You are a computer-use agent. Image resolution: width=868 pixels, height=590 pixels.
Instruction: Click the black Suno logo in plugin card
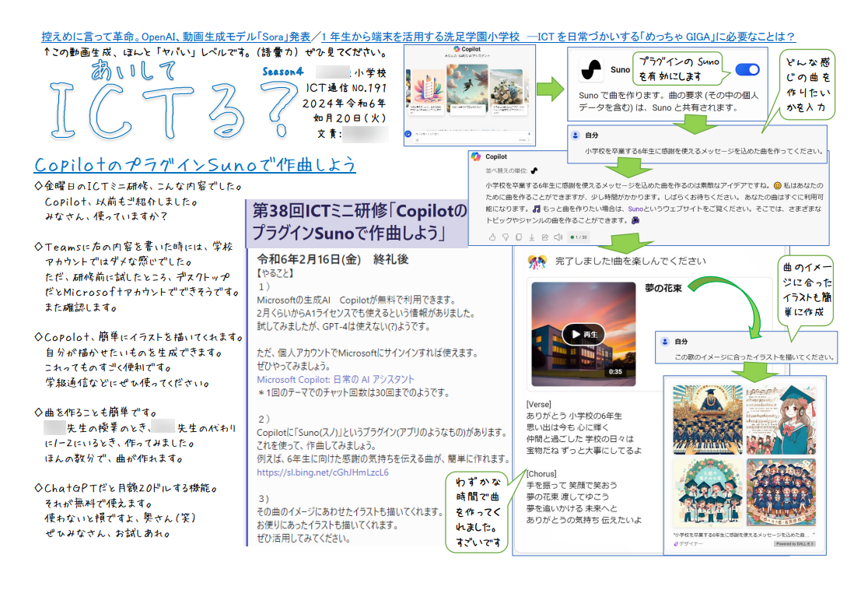pyautogui.click(x=590, y=70)
